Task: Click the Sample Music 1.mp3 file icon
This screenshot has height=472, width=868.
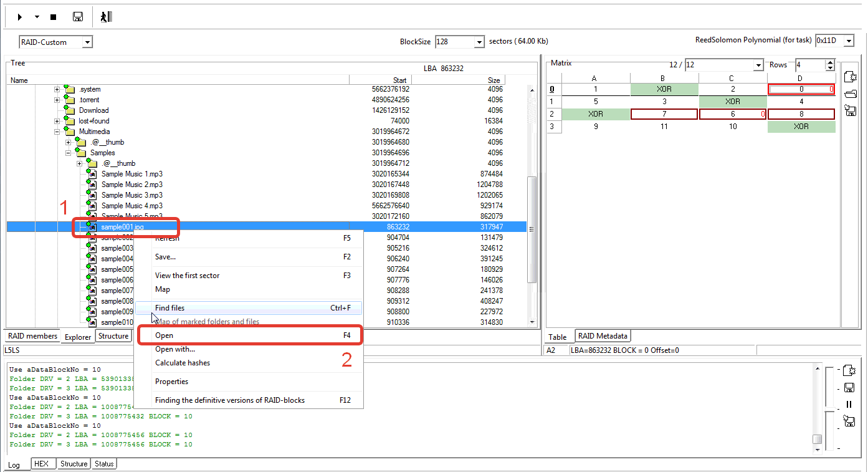Action: tap(92, 174)
